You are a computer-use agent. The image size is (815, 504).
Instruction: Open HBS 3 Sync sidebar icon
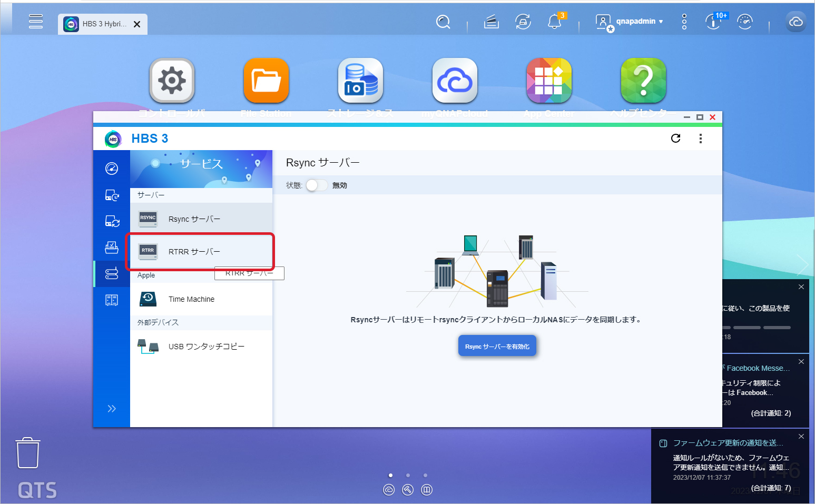coord(112,221)
